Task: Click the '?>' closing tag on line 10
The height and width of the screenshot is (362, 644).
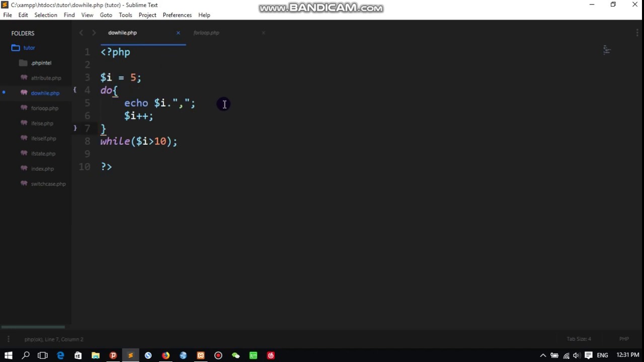Action: coord(106,166)
